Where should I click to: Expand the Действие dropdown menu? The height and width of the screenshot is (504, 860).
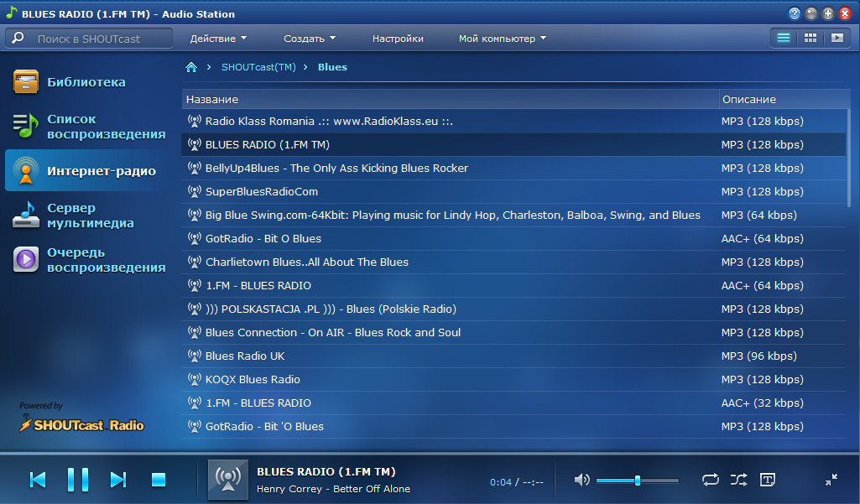tap(218, 39)
